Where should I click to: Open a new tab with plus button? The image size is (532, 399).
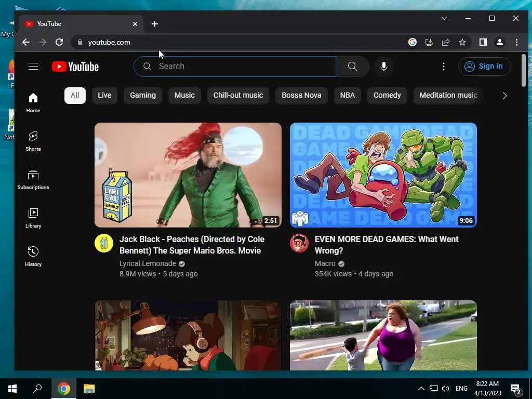(x=155, y=24)
